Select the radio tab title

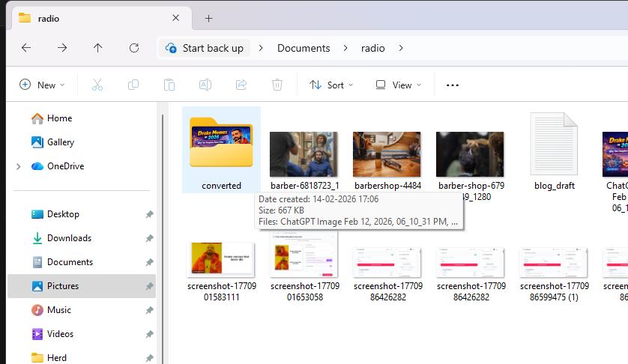pos(49,19)
